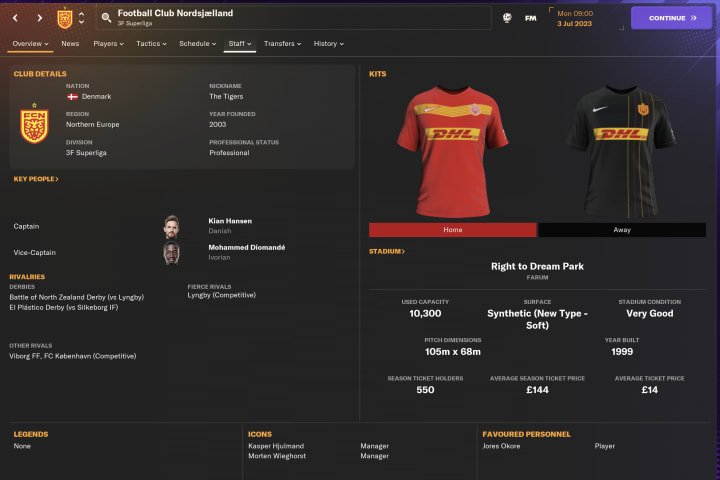Click the FC Nordsjælland crest in header
This screenshot has height=480, width=720.
pyautogui.click(x=65, y=18)
